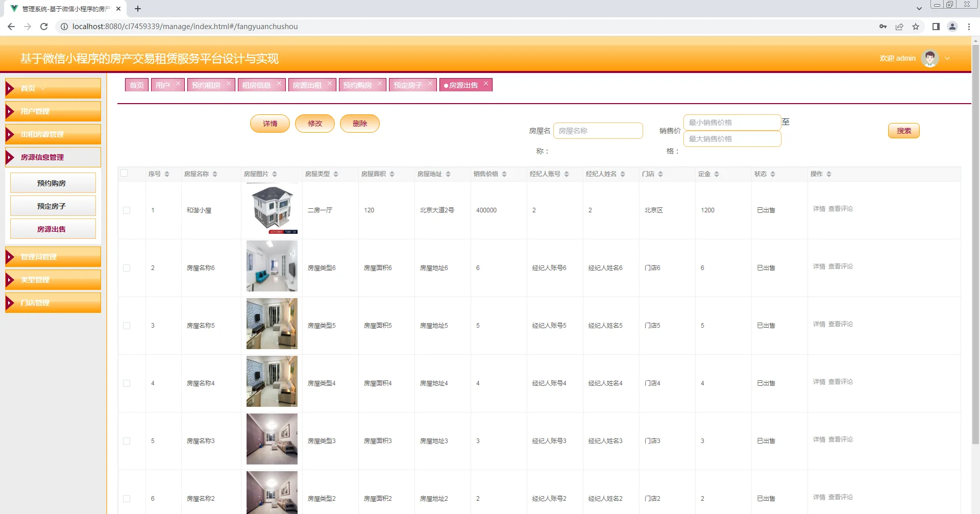Expand the 首页 sidebar menu chevron
This screenshot has width=980, height=514.
43,88
